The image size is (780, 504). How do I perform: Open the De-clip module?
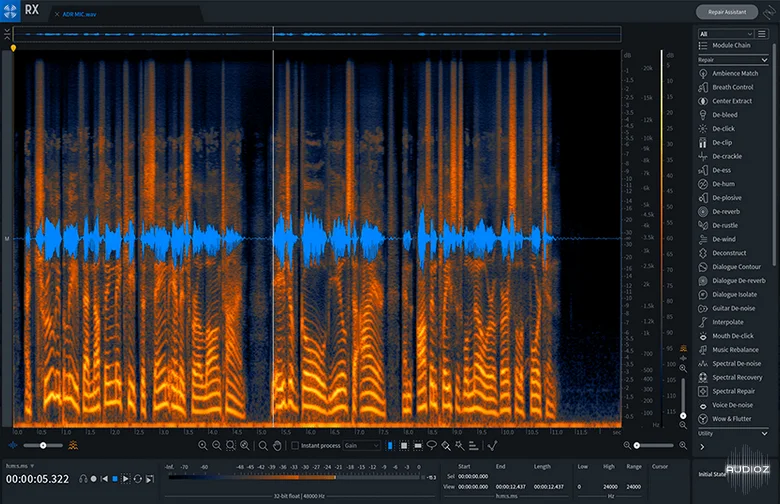coord(715,142)
